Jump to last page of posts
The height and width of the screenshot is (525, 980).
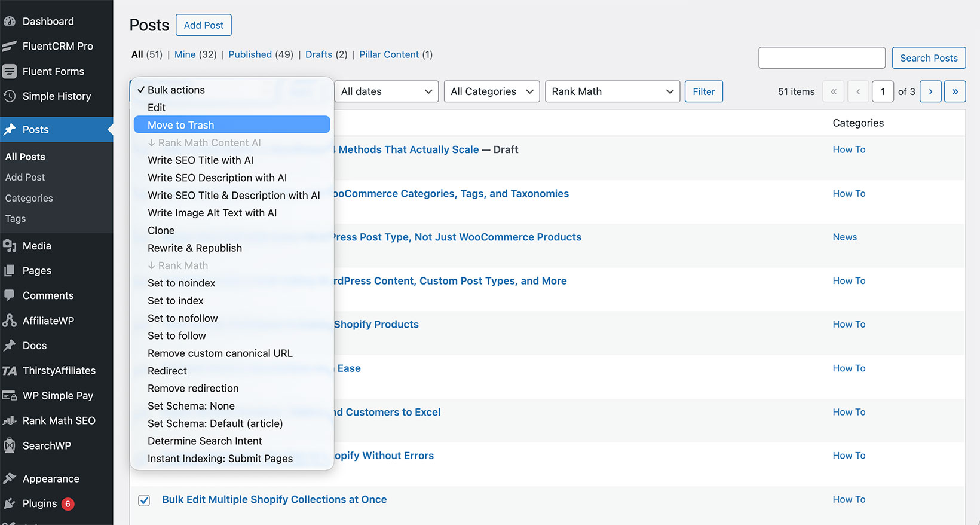pyautogui.click(x=955, y=91)
